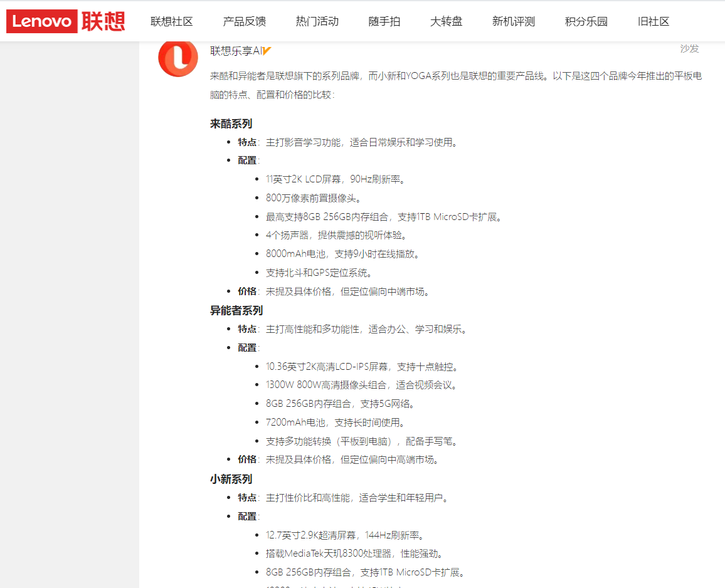Open the 联想社区 navigation tab
The width and height of the screenshot is (725, 588).
tap(172, 21)
